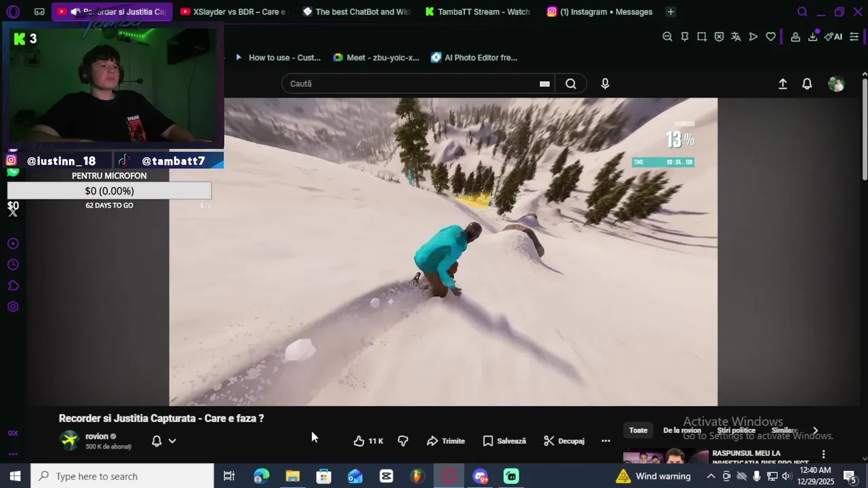This screenshot has width=868, height=488.
Task: Open the downloads icon
Action: pyautogui.click(x=812, y=37)
